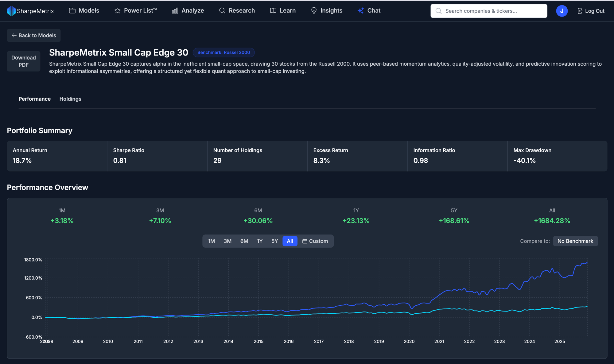Switch to the Holdings tab

tap(70, 99)
